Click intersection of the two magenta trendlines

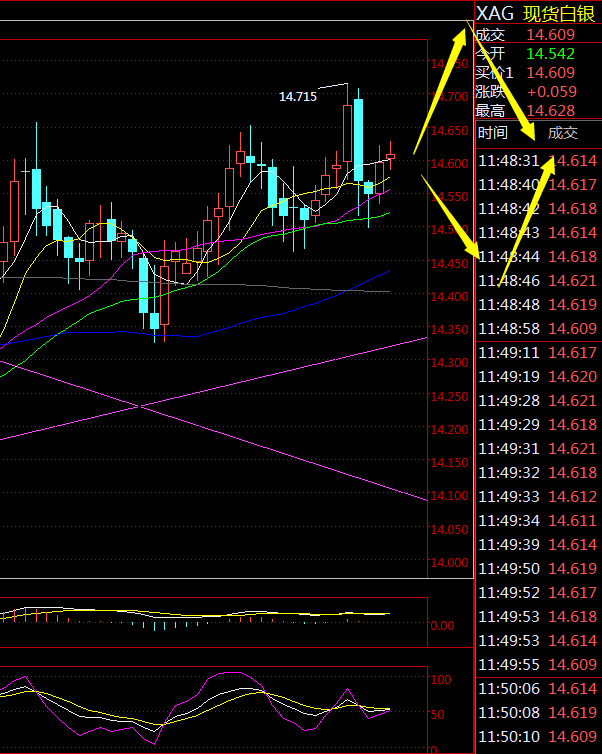[x=139, y=407]
